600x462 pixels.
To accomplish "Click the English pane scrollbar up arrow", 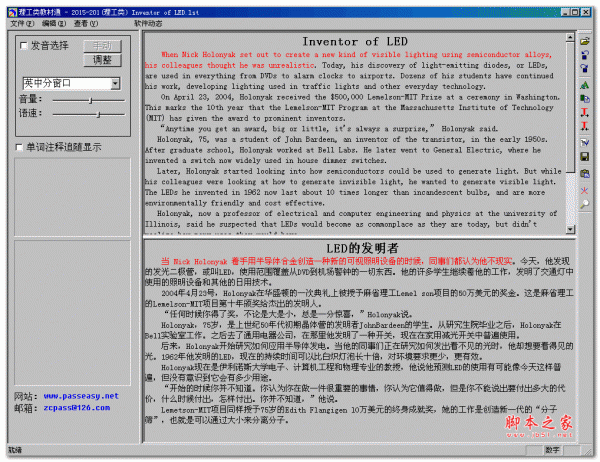I will click(570, 38).
